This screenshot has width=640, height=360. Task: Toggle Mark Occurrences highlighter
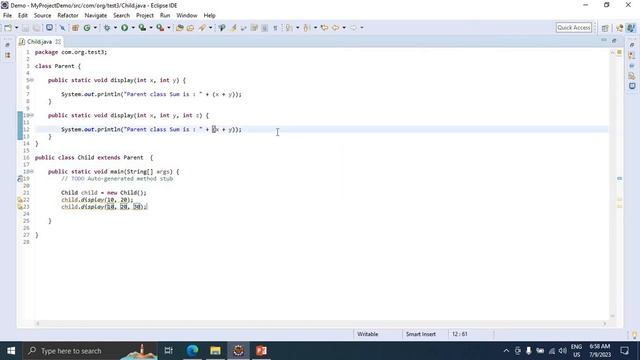233,28
